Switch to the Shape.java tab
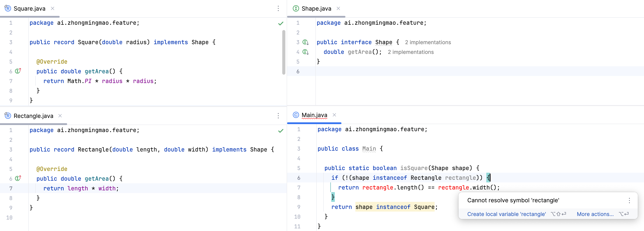This screenshot has width=644, height=231. (316, 8)
